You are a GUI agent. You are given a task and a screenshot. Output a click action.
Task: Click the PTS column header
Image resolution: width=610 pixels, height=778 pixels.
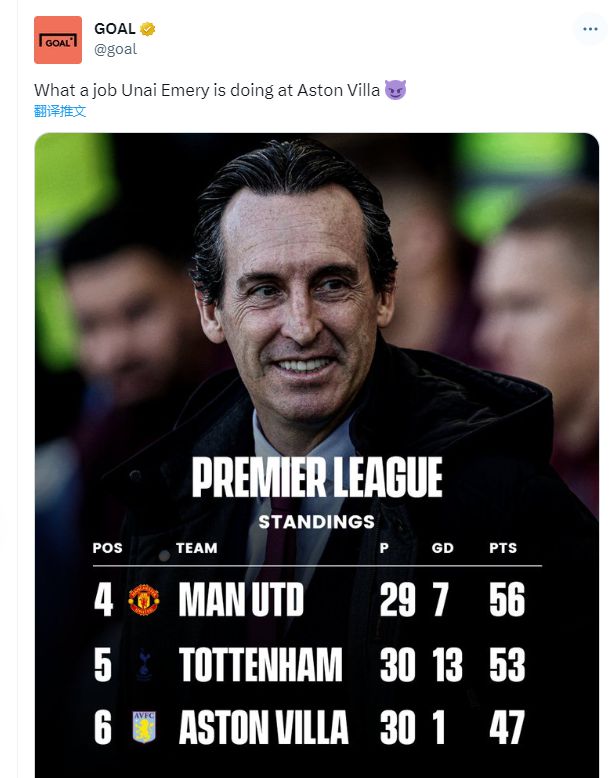503,548
